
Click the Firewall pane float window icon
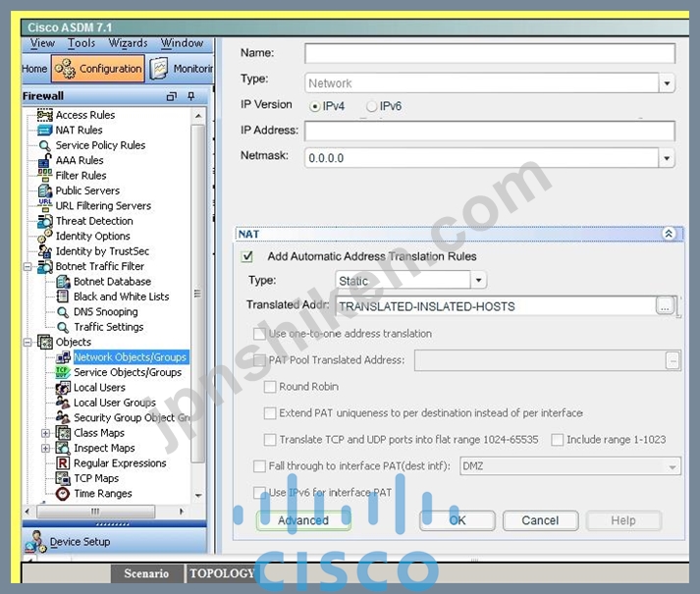tap(172, 96)
